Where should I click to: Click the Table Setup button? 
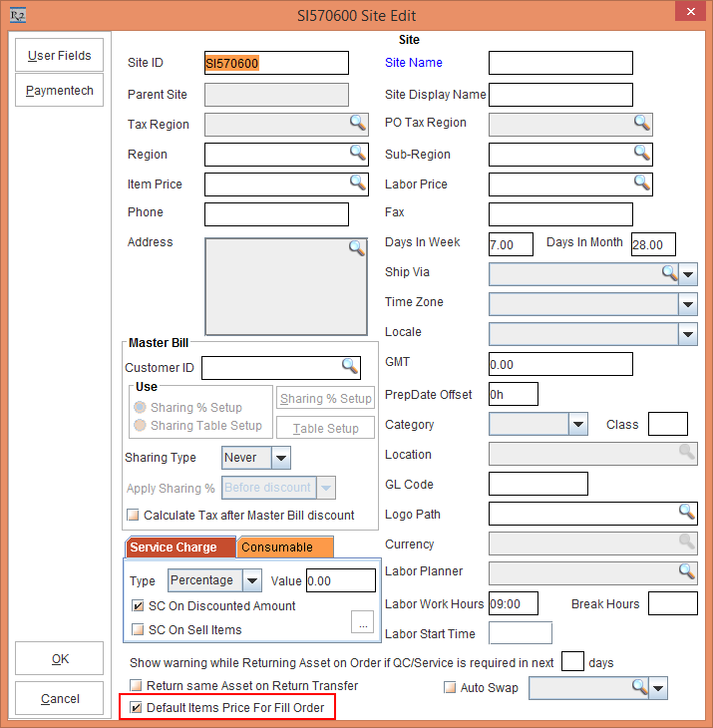pyautogui.click(x=325, y=428)
